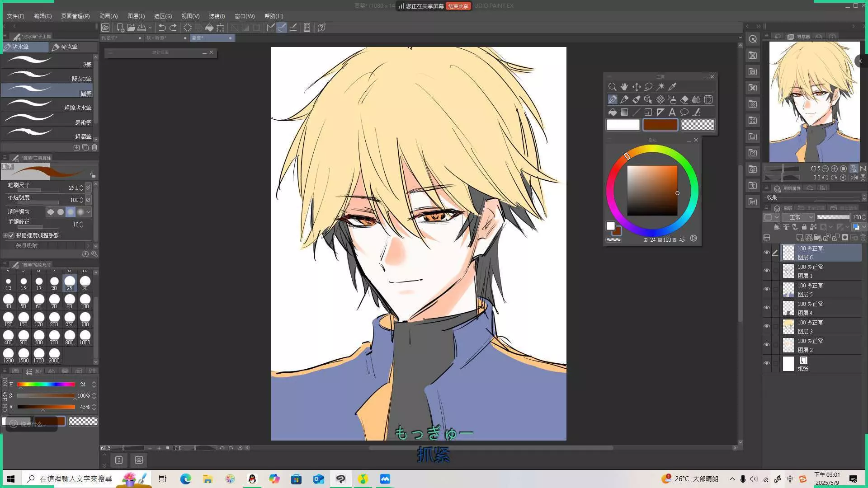Select the 粗線沾水筆 brush preset
The image size is (868, 488).
(47, 105)
